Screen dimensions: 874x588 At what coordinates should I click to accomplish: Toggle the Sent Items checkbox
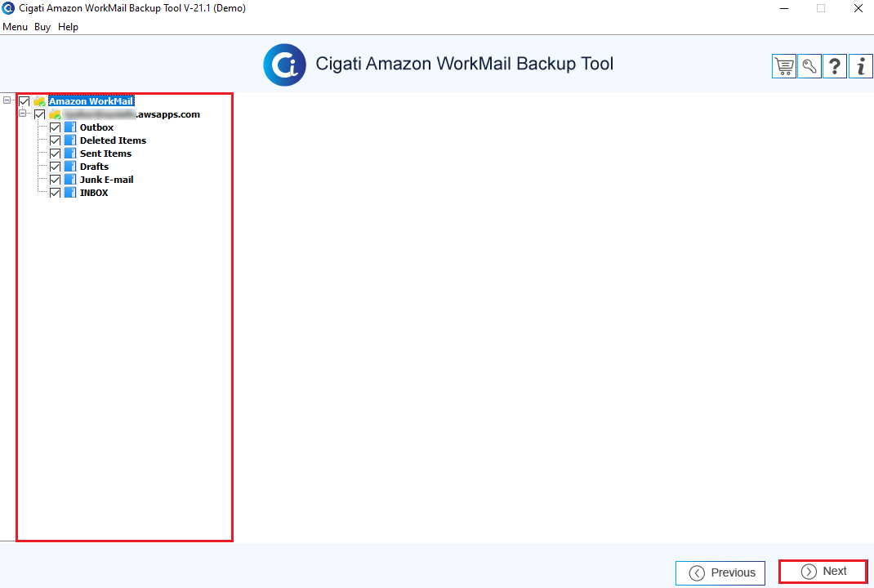[56, 154]
